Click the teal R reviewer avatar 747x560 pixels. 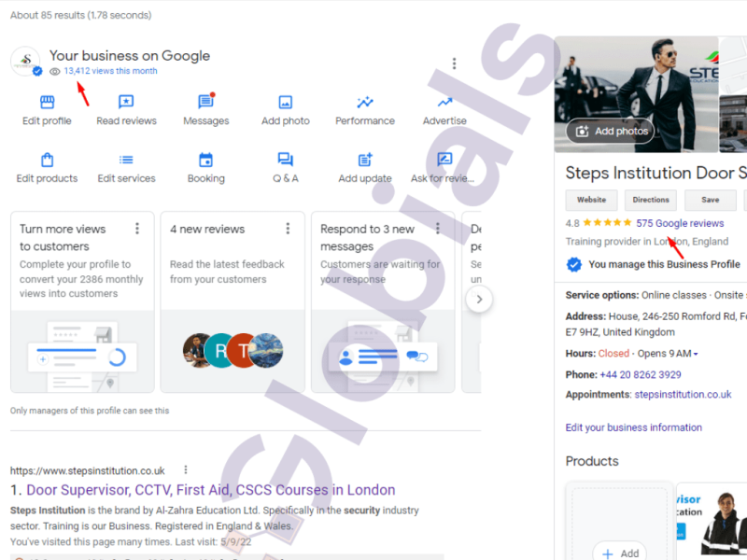pyautogui.click(x=220, y=351)
